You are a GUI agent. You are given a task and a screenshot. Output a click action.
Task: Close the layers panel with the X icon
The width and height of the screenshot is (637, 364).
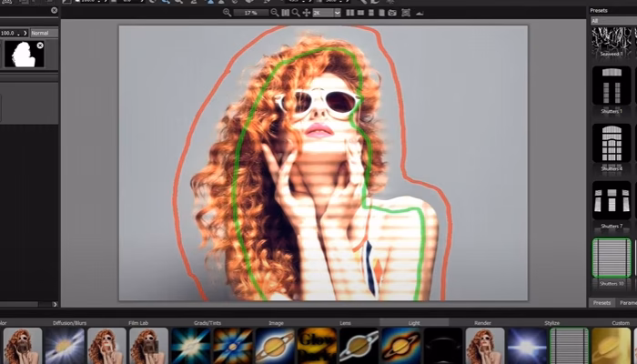54,11
